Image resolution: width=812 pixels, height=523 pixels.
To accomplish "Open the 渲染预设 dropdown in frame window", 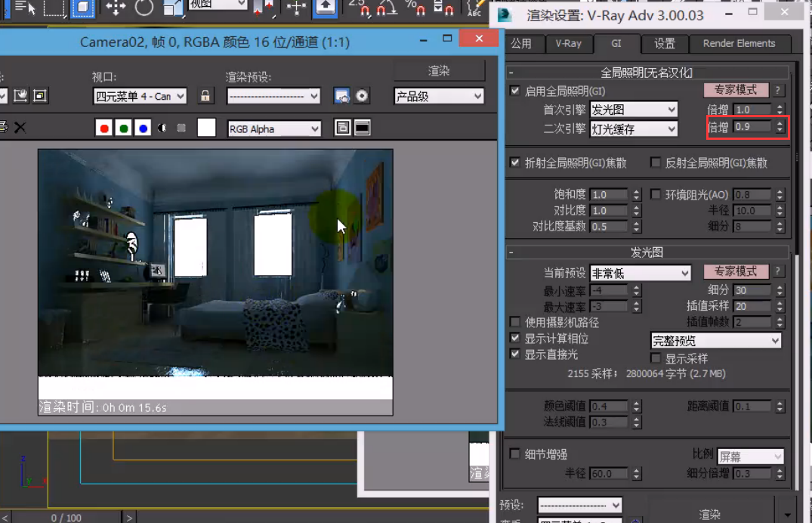I will point(273,96).
